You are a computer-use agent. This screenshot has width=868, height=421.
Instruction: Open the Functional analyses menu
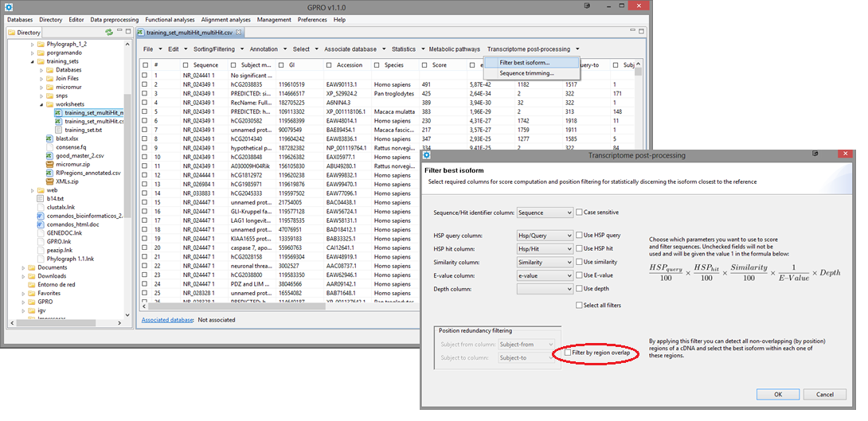(169, 19)
